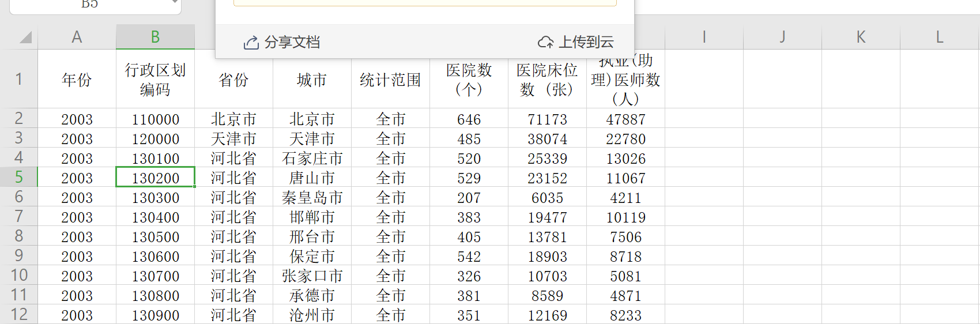Viewport: 980px width, 324px height.
Task: Select cell with code 130100
Action: (x=155, y=158)
